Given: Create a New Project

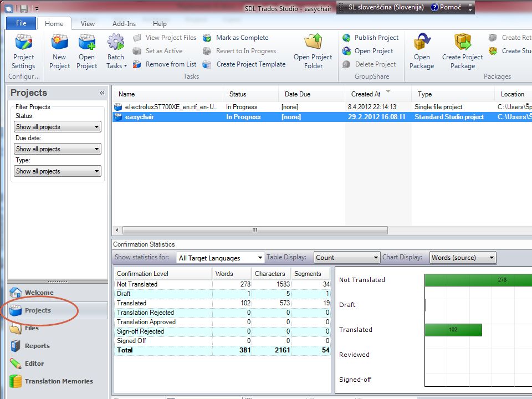Looking at the screenshot, I should point(59,52).
